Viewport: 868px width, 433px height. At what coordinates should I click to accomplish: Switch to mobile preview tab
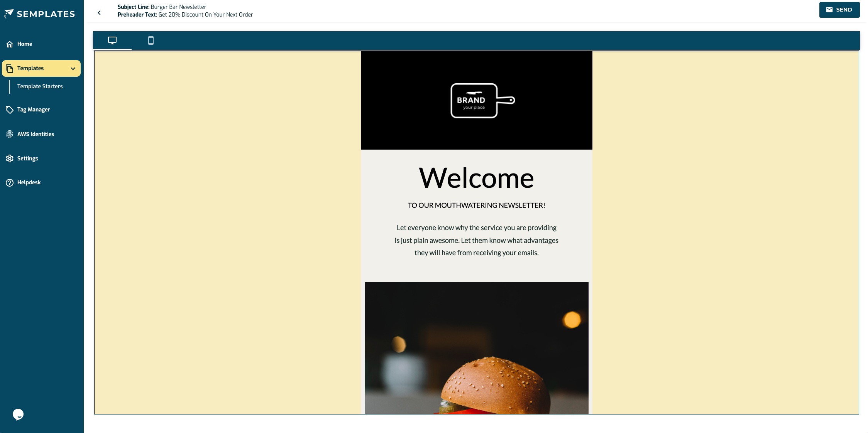click(x=151, y=40)
